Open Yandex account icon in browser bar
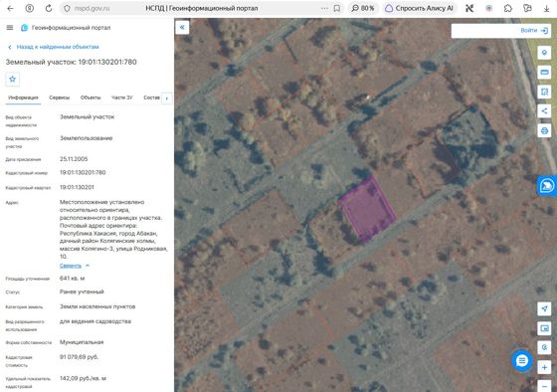Viewport: 557px width, 392px height. click(30, 8)
